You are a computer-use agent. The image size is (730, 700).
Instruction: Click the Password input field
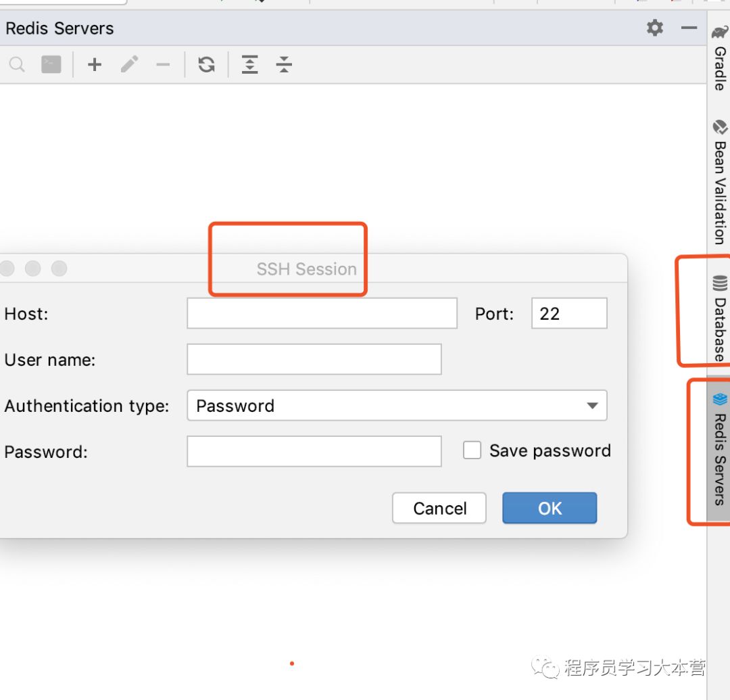pyautogui.click(x=314, y=451)
